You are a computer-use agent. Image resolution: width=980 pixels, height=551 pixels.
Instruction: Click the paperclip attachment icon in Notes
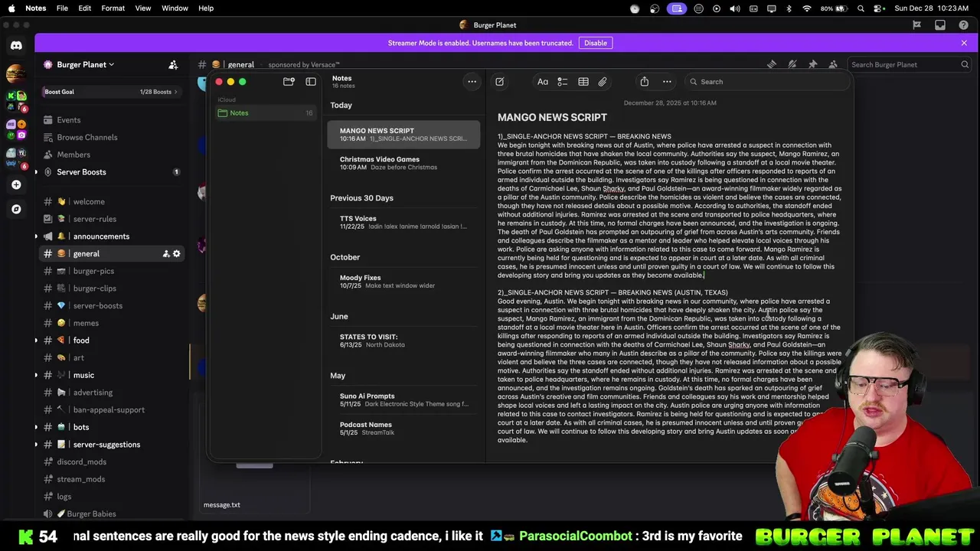[x=603, y=82]
